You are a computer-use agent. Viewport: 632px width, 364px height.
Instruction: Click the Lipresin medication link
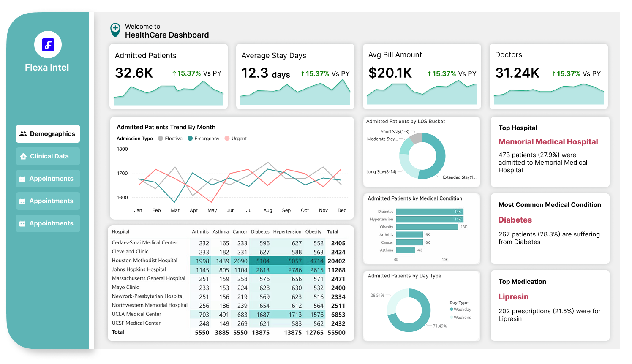pyautogui.click(x=513, y=297)
